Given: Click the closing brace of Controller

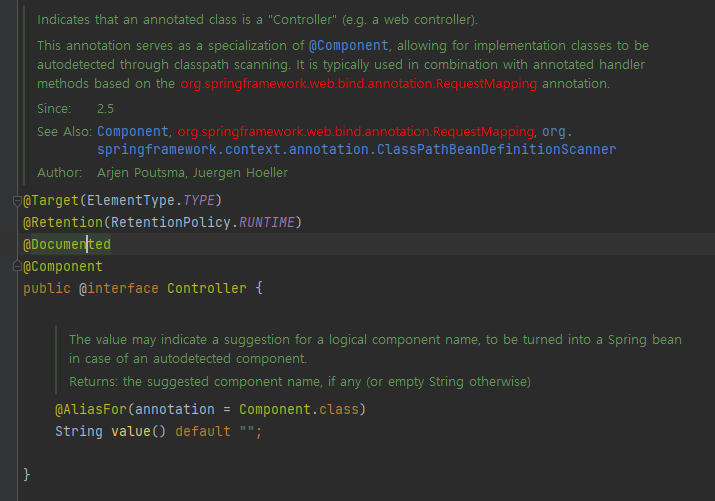Looking at the screenshot, I should pos(27,475).
